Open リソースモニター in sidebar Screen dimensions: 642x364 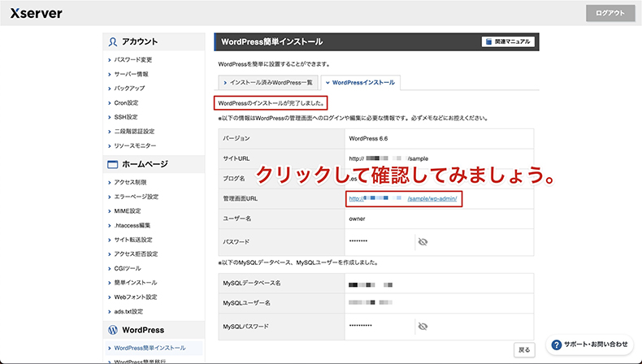pos(135,145)
